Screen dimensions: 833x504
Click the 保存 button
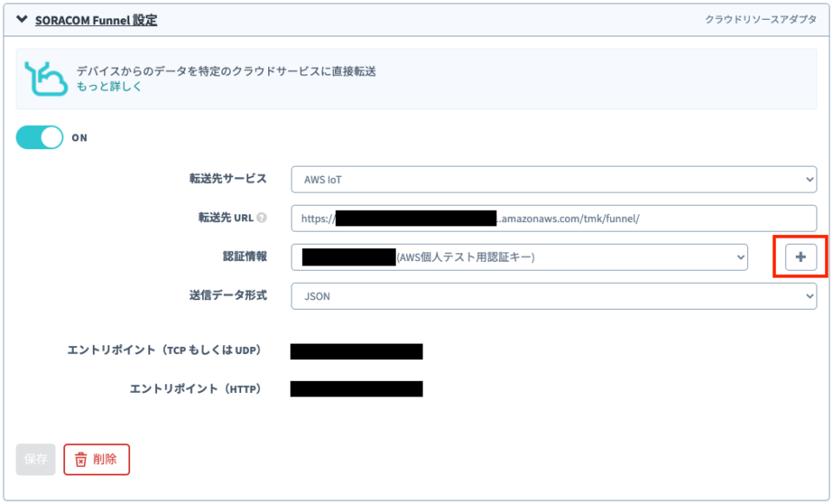pyautogui.click(x=36, y=459)
